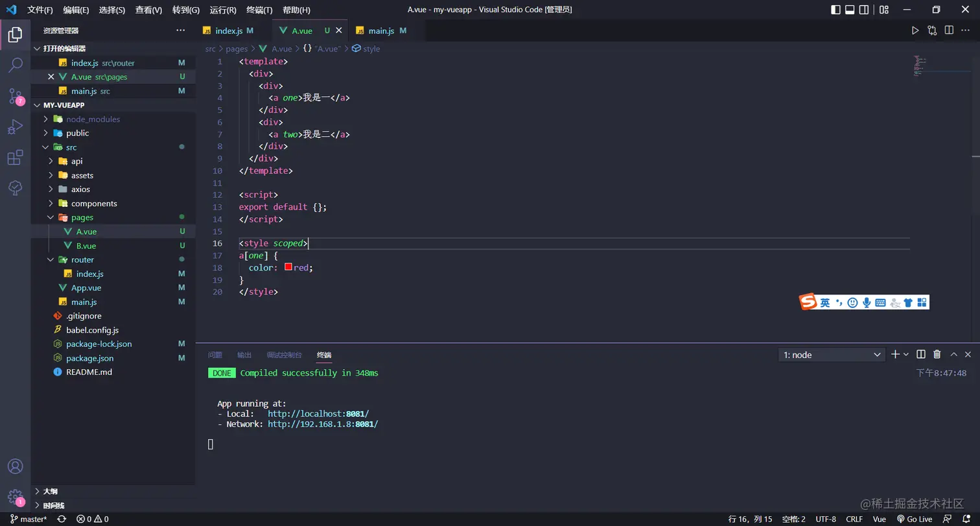Toggle Sogou punctuation mode
Screen dimensions: 980x526
pos(839,302)
